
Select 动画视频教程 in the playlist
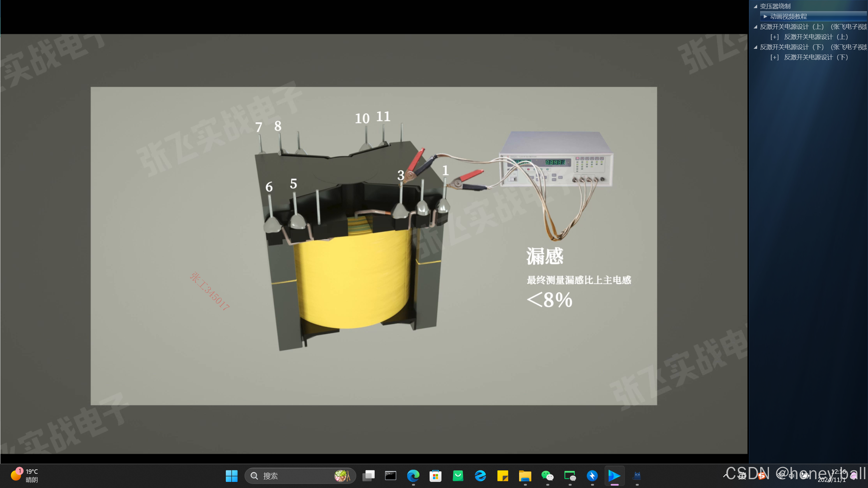pyautogui.click(x=788, y=16)
